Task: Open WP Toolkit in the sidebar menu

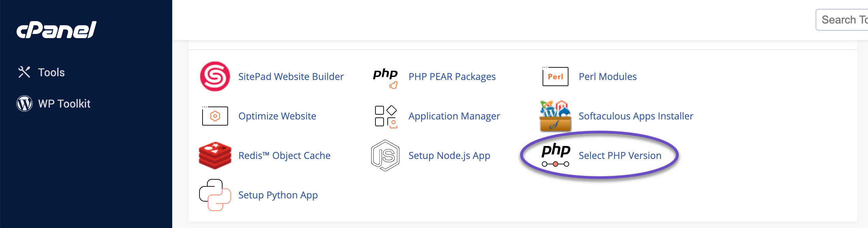Action: tap(64, 104)
